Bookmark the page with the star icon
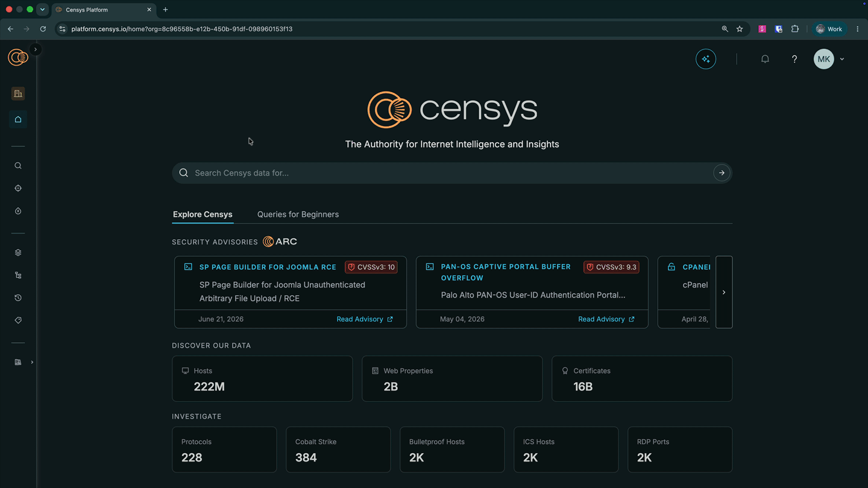Viewport: 868px width, 488px height. 740,29
